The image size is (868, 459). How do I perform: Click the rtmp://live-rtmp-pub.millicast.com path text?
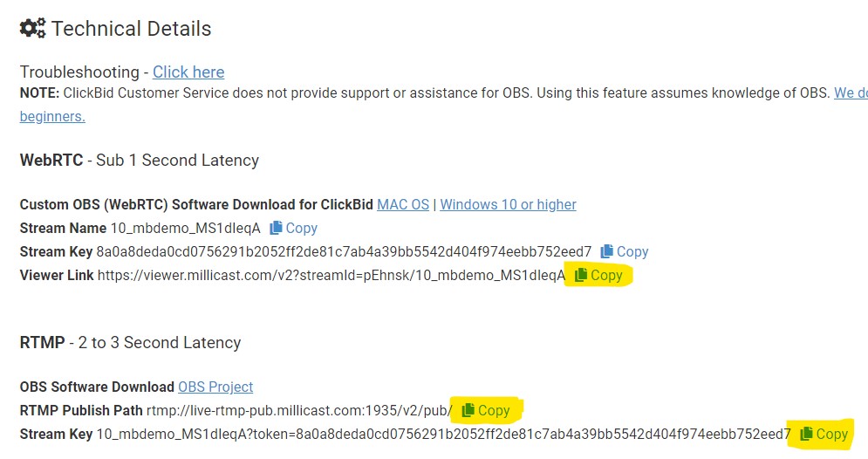point(299,410)
